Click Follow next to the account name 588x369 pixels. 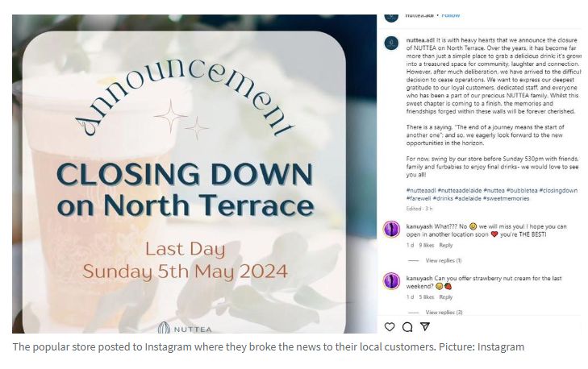point(450,15)
